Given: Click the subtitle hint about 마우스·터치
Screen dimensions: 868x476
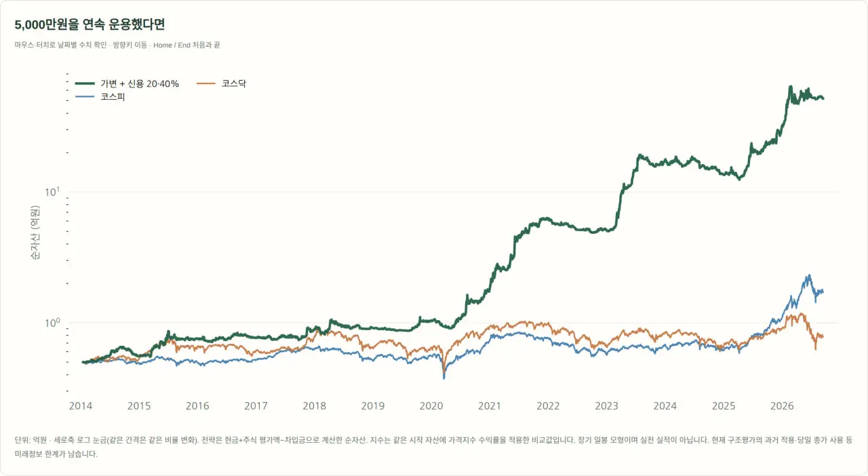Looking at the screenshot, I should [x=117, y=45].
